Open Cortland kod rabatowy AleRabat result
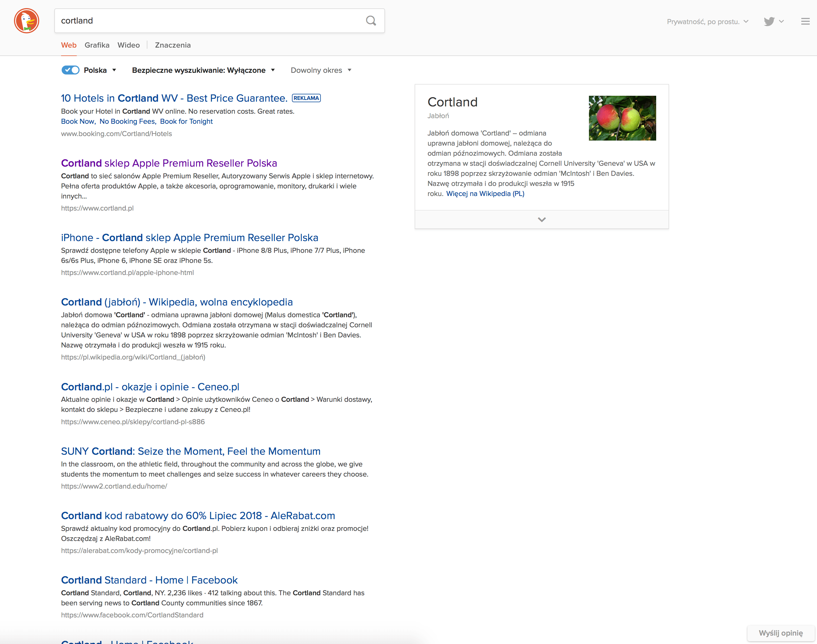The width and height of the screenshot is (817, 644). pos(198,516)
